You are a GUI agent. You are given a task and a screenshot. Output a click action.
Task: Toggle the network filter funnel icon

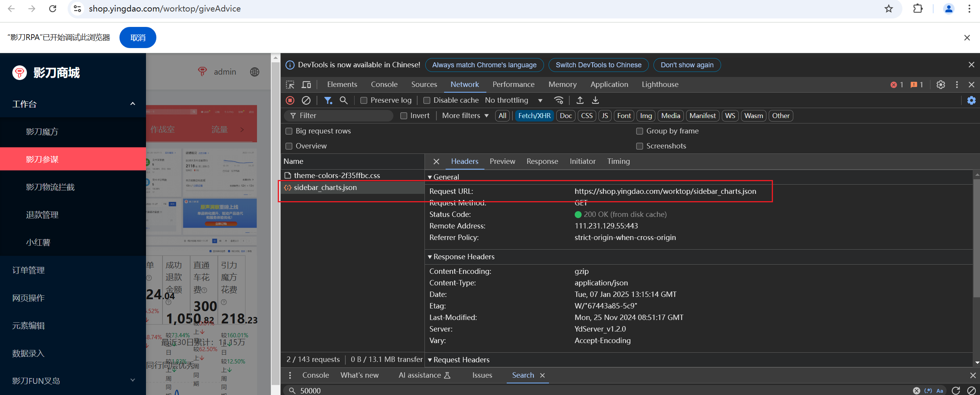(x=328, y=100)
